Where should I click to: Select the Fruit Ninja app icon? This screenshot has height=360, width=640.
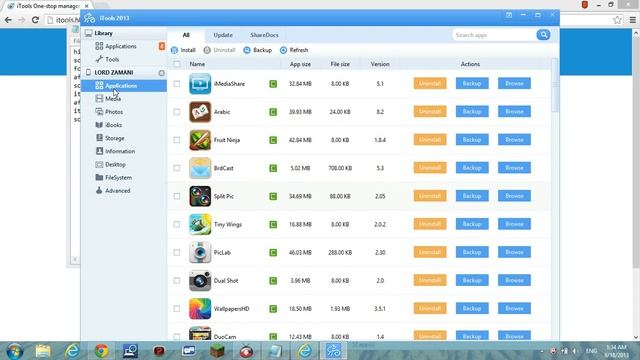pos(200,140)
